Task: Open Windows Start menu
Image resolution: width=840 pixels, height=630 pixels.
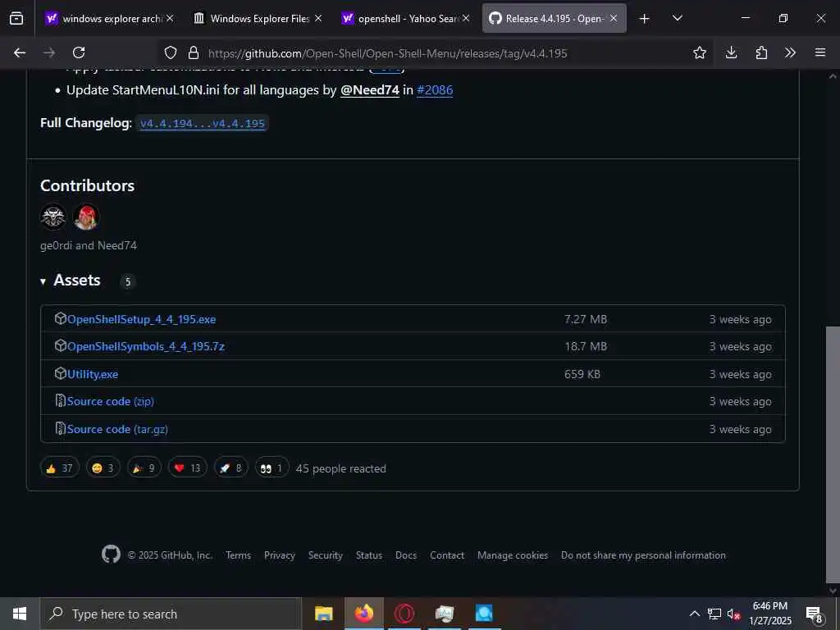Action: click(x=20, y=614)
